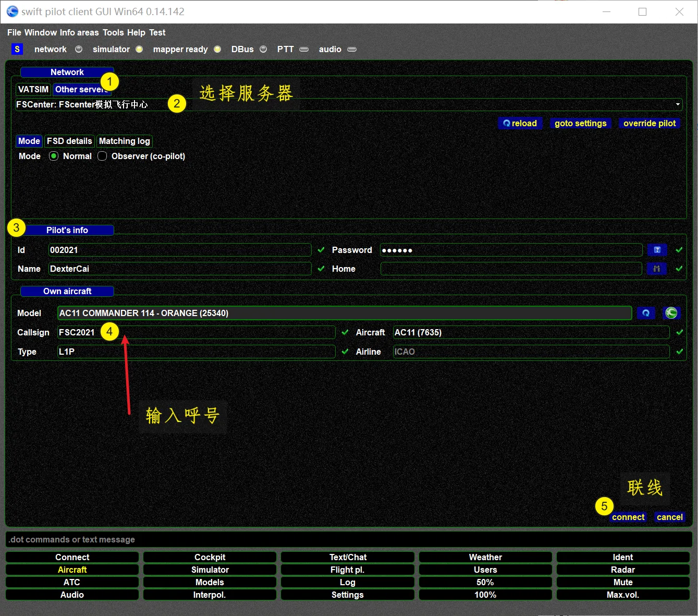The image size is (698, 616).
Task: Select Observer (co-pilot) mode radio button
Action: [x=102, y=156]
